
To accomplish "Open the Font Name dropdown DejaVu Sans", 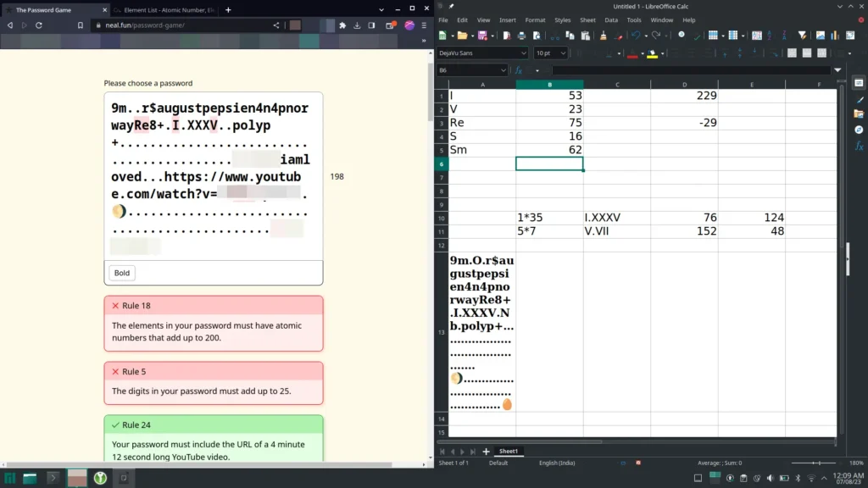I will (523, 53).
